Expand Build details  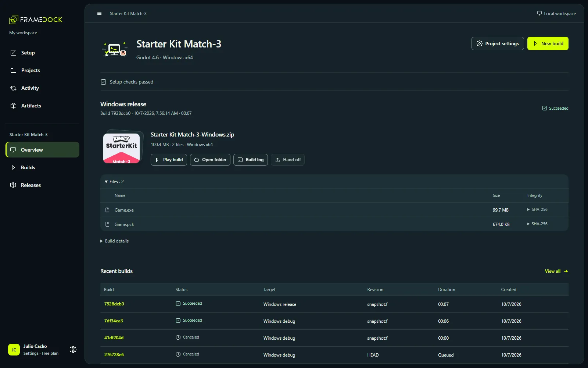pyautogui.click(x=115, y=241)
